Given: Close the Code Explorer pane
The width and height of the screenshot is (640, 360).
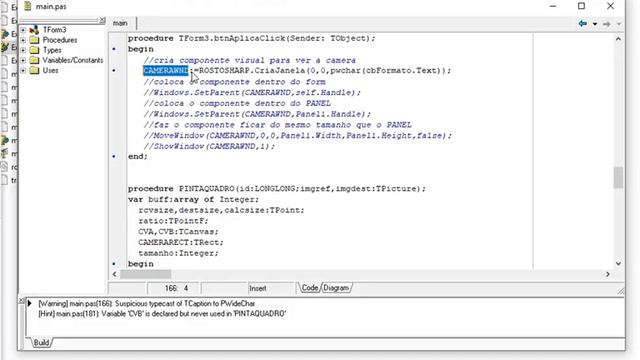Looking at the screenshot, I should [x=102, y=20].
